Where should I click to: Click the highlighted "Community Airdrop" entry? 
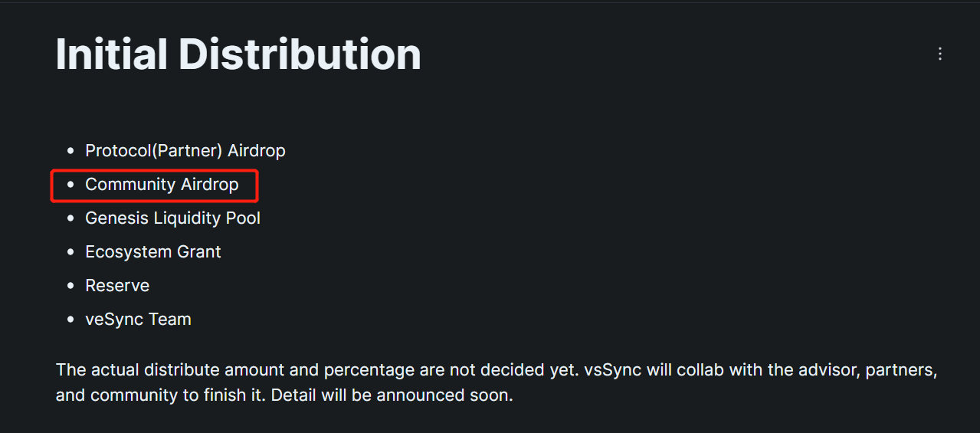pyautogui.click(x=162, y=185)
